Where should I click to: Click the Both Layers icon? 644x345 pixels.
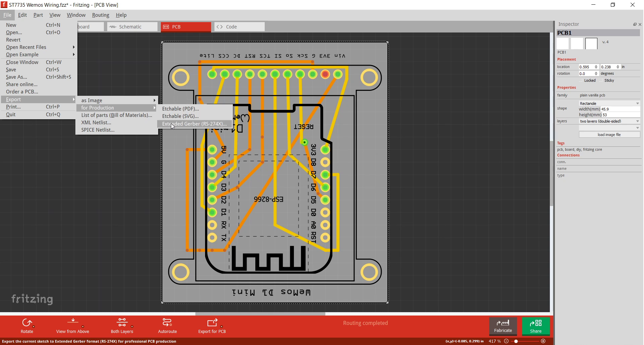pyautogui.click(x=122, y=323)
